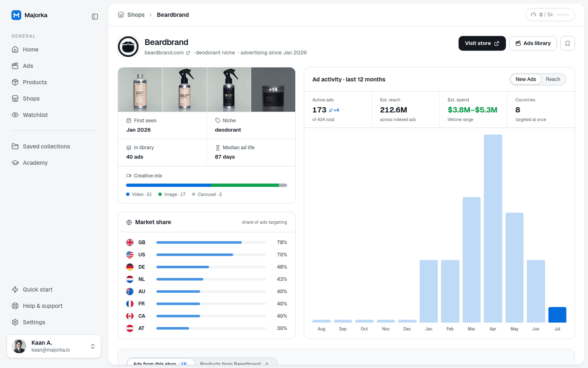
Task: Click the AU flag icon
Action: point(130,291)
